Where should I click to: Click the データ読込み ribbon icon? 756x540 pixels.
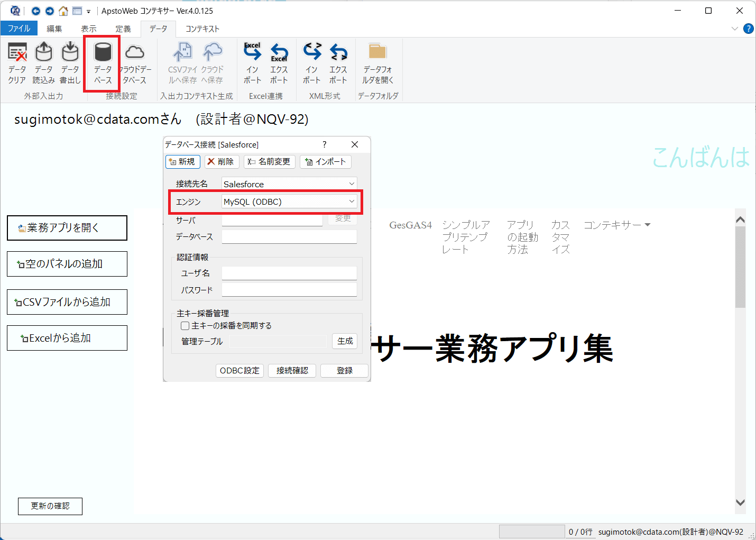pos(43,63)
